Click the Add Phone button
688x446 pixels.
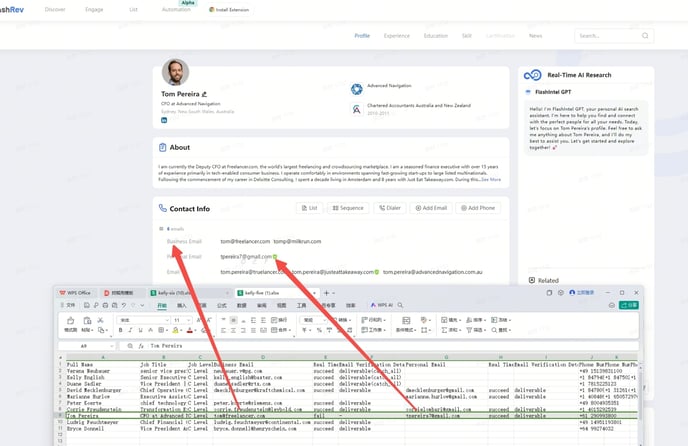coord(477,208)
